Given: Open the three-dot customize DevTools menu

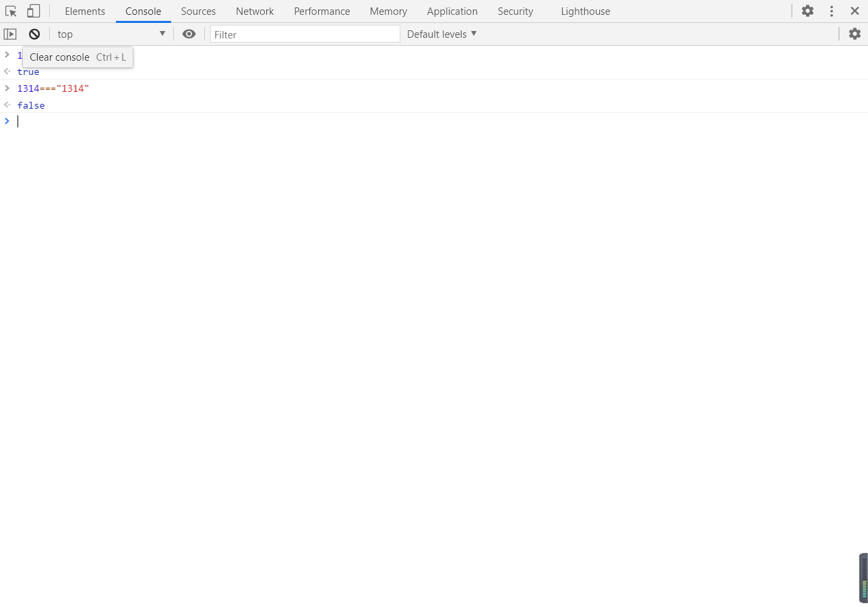Looking at the screenshot, I should pyautogui.click(x=832, y=11).
